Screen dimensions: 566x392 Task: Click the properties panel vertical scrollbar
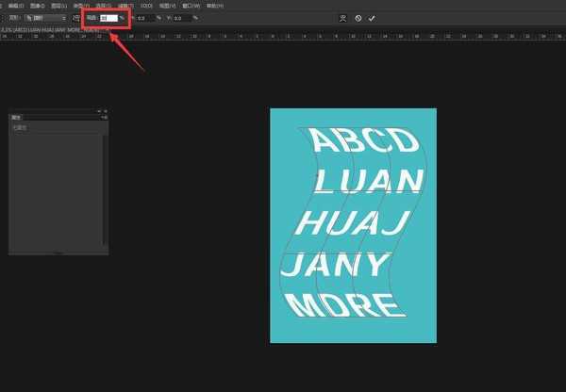point(105,188)
